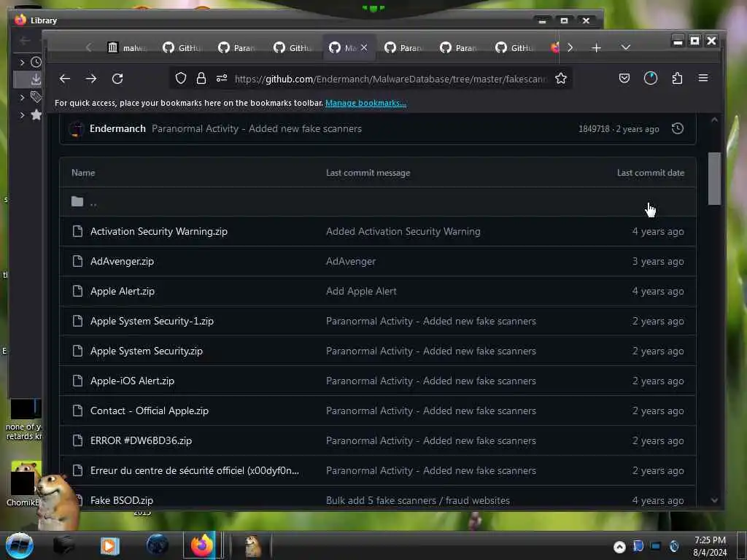Open Apple Alert.zip file

[x=123, y=292]
